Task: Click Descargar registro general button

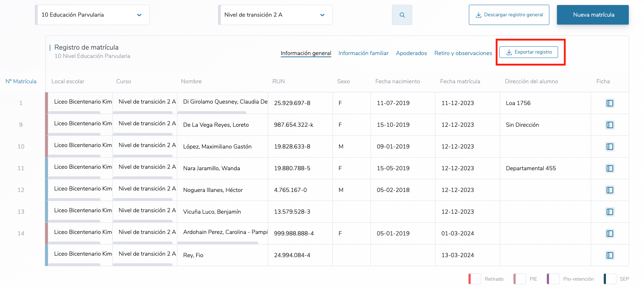Action: click(x=509, y=15)
